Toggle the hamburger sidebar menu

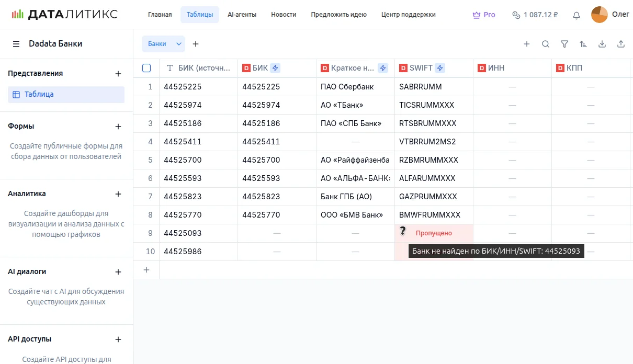[16, 44]
